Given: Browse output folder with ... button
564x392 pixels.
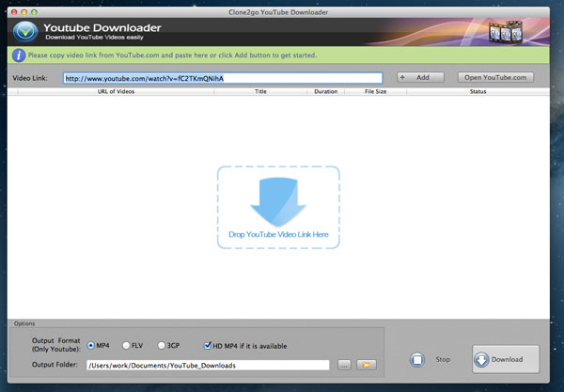Looking at the screenshot, I should point(344,365).
